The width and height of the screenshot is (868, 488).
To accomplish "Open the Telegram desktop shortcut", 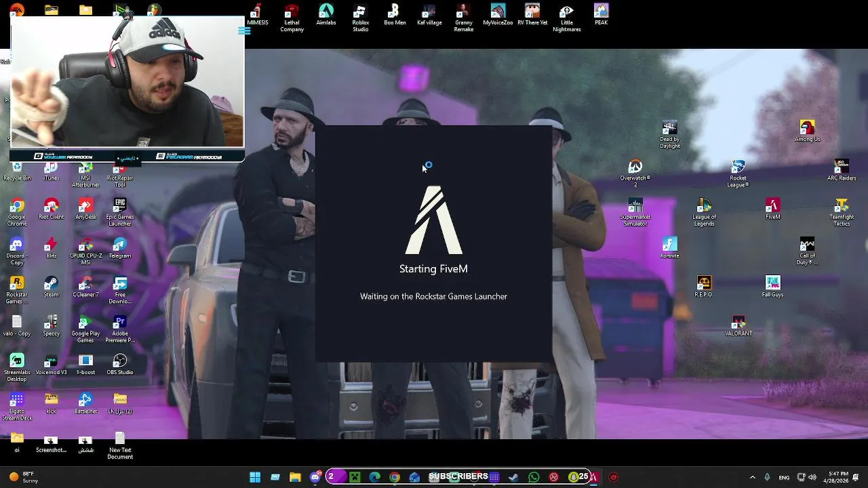I will click(x=120, y=248).
